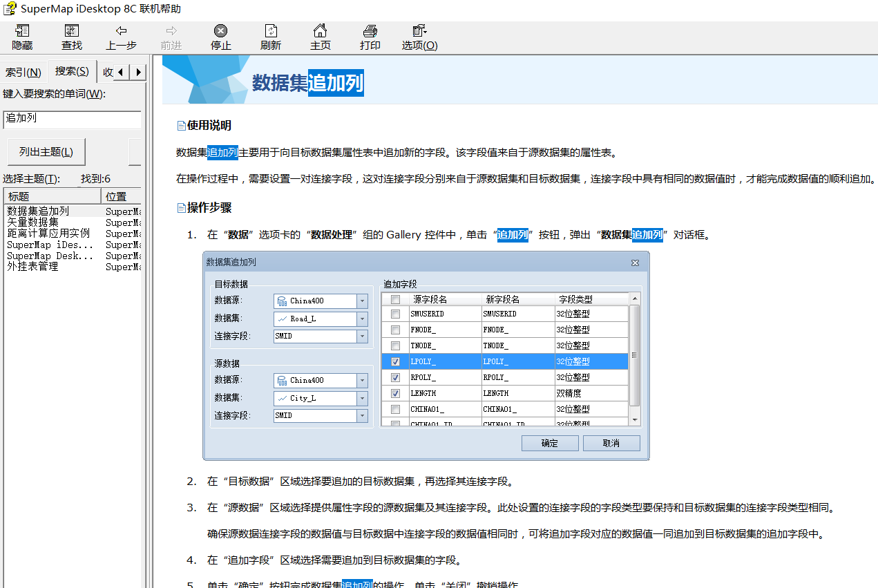Sort topics by the 位置 column header
The height and width of the screenshot is (588, 878).
(122, 196)
